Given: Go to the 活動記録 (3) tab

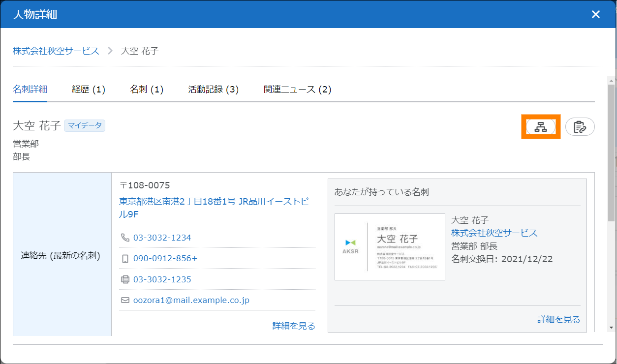Looking at the screenshot, I should pyautogui.click(x=213, y=90).
